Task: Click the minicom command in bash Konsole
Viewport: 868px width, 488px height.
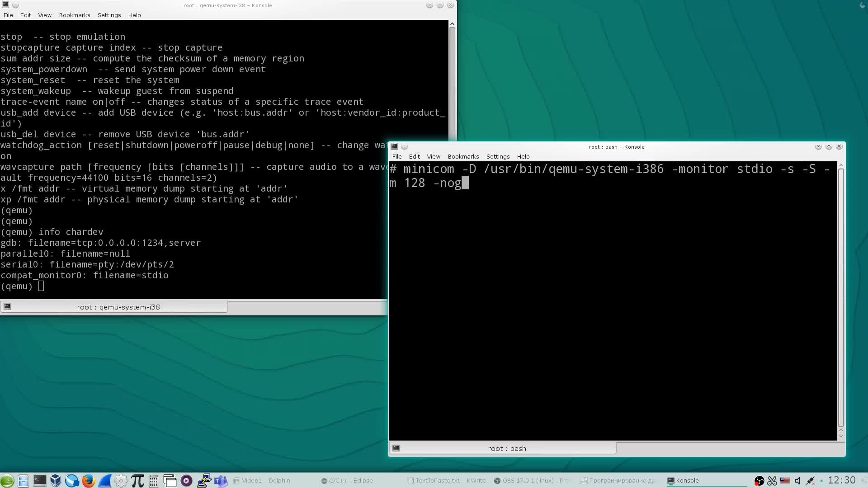Action: (610, 176)
